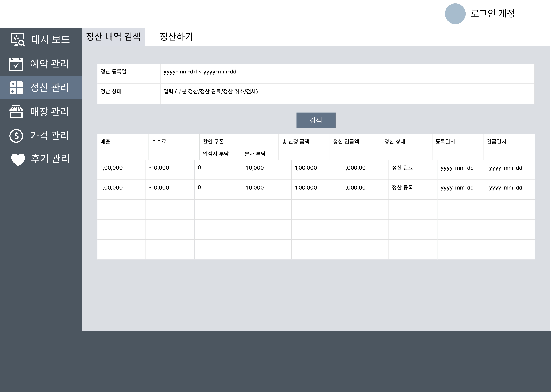Click the 총 산정 금액 column header
Viewport: 551px width, 392px height.
296,142
